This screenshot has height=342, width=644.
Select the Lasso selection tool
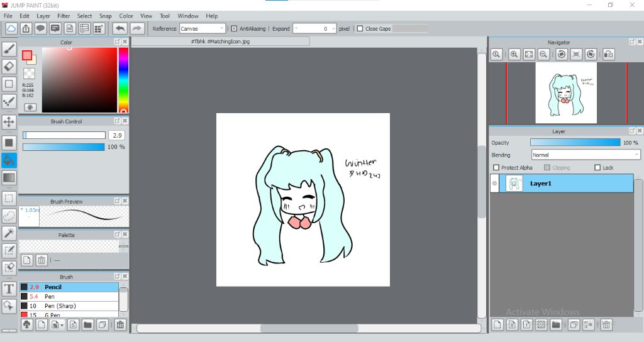tap(9, 216)
